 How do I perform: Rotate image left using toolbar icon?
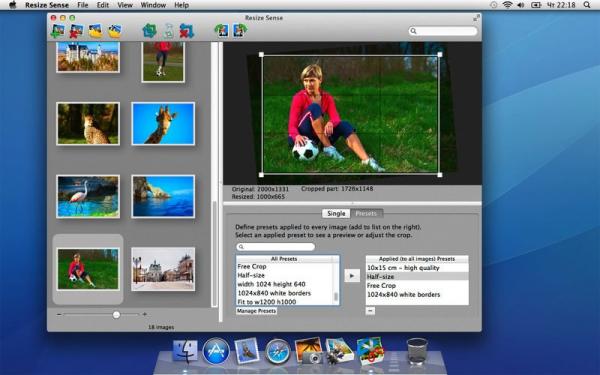pyautogui.click(x=221, y=30)
